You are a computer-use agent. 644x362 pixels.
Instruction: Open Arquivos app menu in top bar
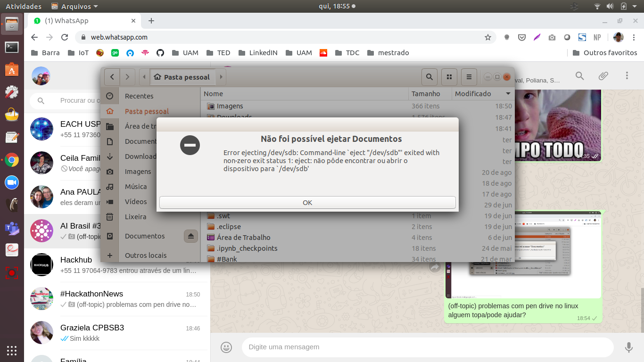click(x=74, y=6)
